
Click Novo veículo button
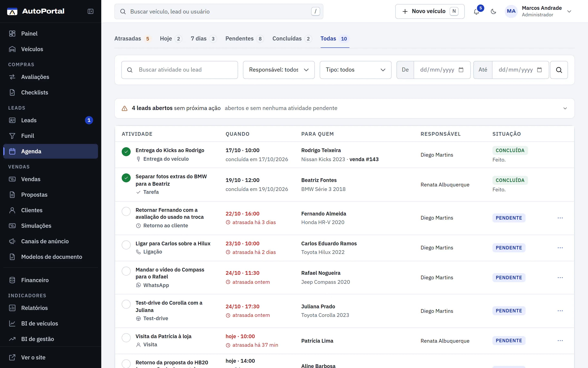[x=430, y=11]
